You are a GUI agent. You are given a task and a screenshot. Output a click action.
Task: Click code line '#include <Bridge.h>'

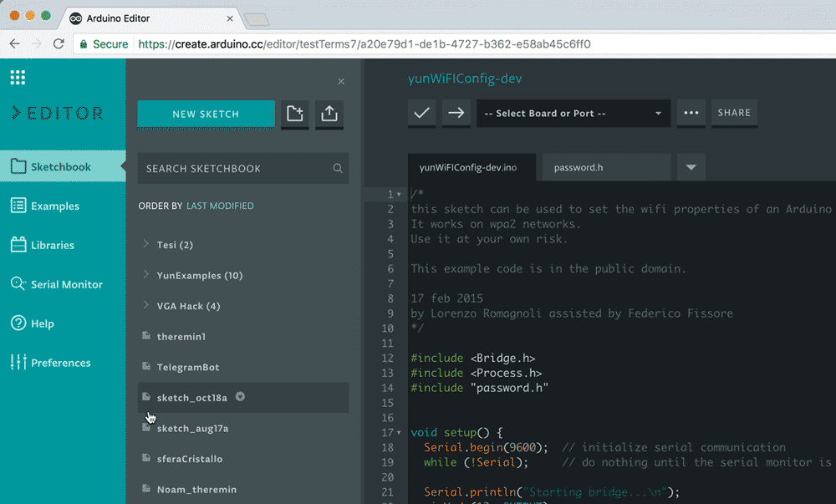point(473,358)
